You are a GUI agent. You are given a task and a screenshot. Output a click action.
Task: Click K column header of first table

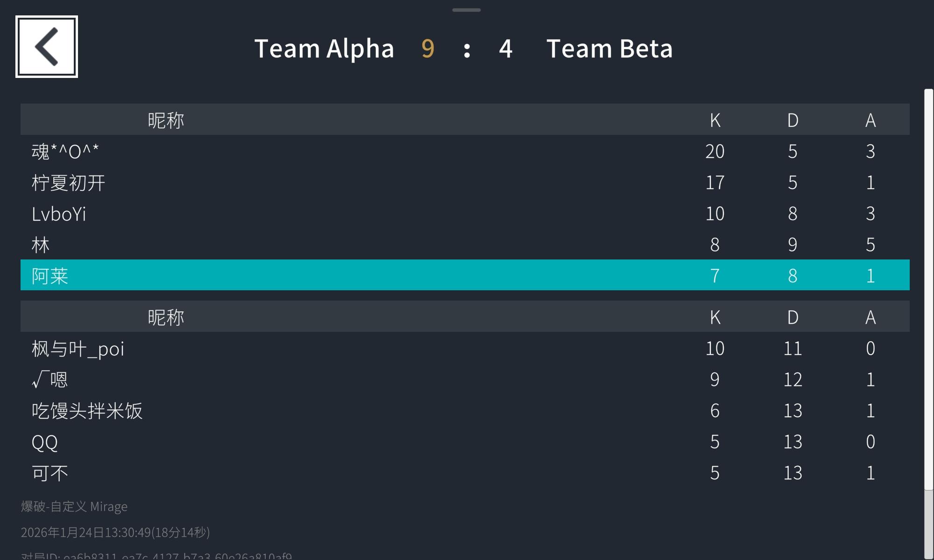pyautogui.click(x=715, y=120)
